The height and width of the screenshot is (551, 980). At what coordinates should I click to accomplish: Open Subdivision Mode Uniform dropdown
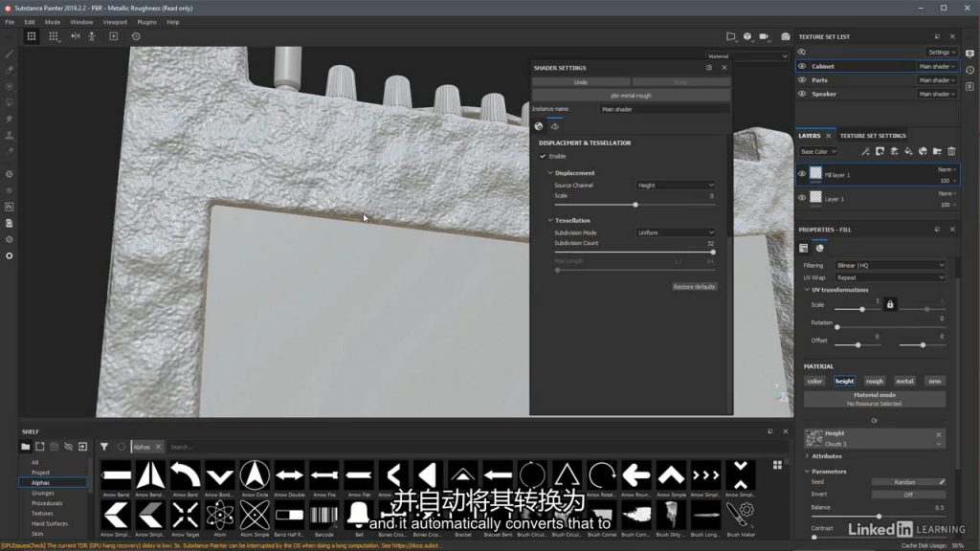pyautogui.click(x=676, y=233)
